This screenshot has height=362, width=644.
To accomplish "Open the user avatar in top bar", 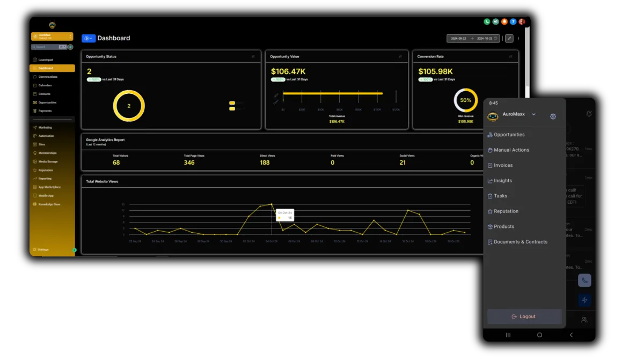I will pyautogui.click(x=522, y=22).
